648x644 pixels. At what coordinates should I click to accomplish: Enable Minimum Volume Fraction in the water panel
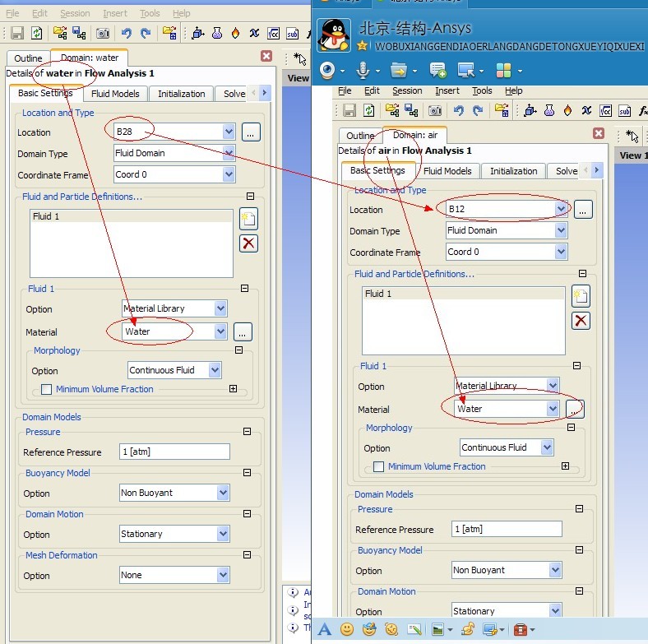(46, 389)
